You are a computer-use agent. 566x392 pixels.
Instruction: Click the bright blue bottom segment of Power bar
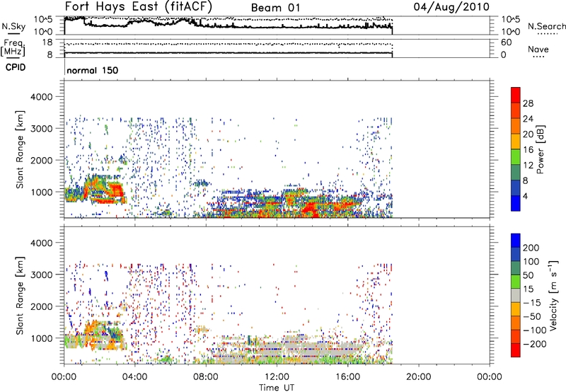516,203
